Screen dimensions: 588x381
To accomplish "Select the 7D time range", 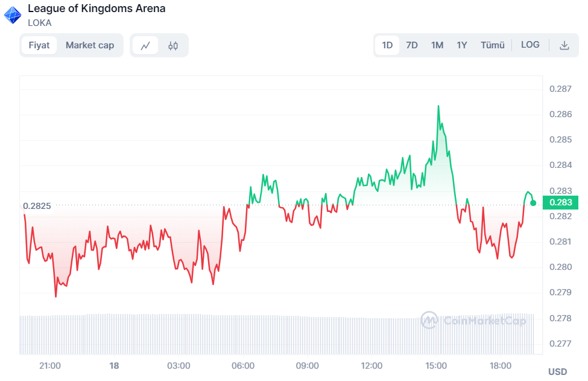I will 412,45.
